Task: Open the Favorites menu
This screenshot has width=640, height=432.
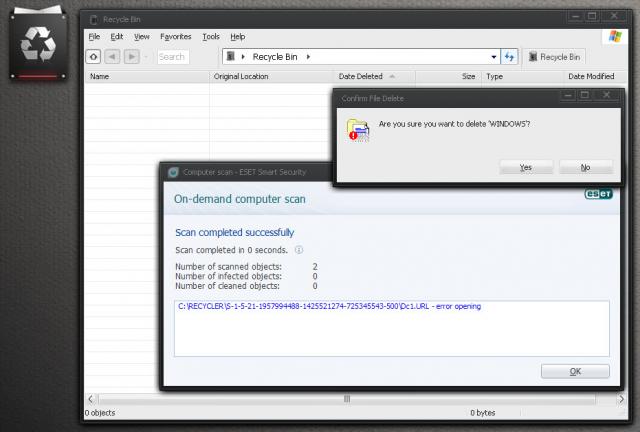Action: [x=176, y=37]
